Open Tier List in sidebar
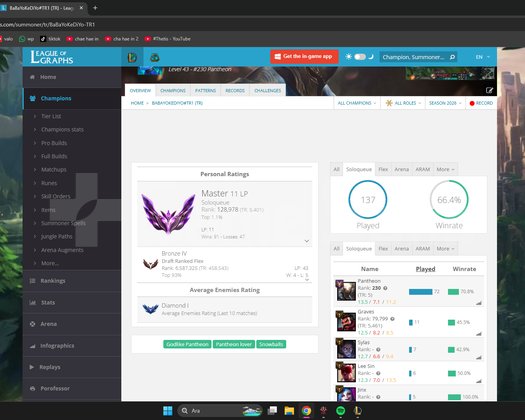Viewport: 525px width, 420px height. 51,116
